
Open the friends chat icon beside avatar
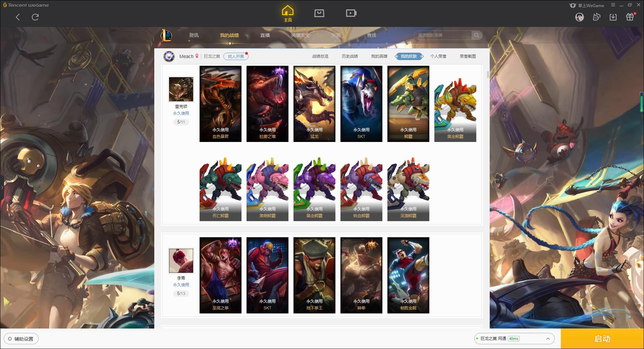click(x=596, y=17)
